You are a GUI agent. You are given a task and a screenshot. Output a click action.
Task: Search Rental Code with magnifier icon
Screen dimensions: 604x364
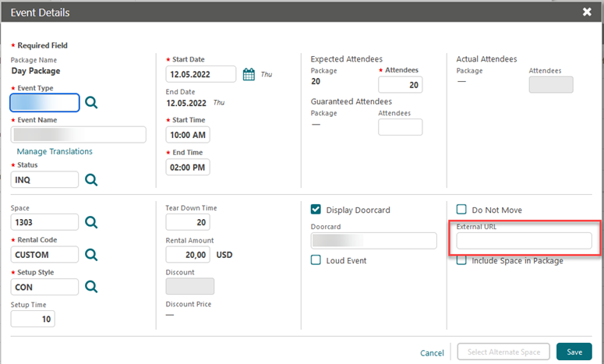[91, 255]
